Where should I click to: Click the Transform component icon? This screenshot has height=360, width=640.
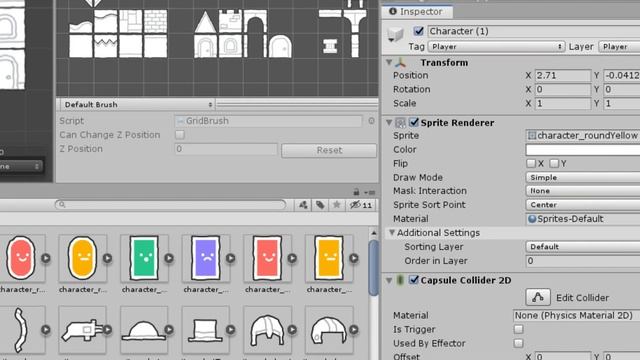(401, 62)
